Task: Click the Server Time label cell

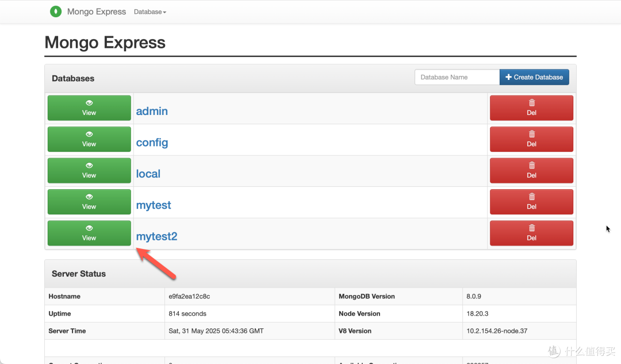Action: coord(105,331)
